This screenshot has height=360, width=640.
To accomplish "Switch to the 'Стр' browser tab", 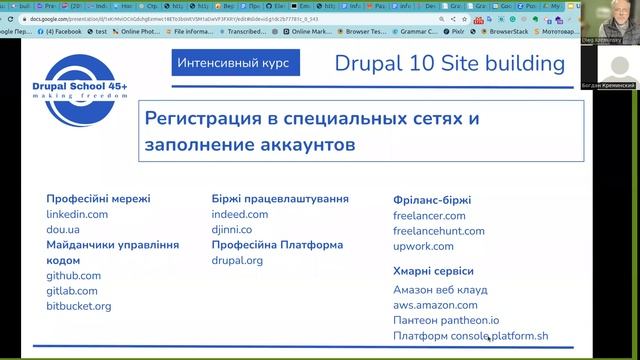I will point(148,6).
